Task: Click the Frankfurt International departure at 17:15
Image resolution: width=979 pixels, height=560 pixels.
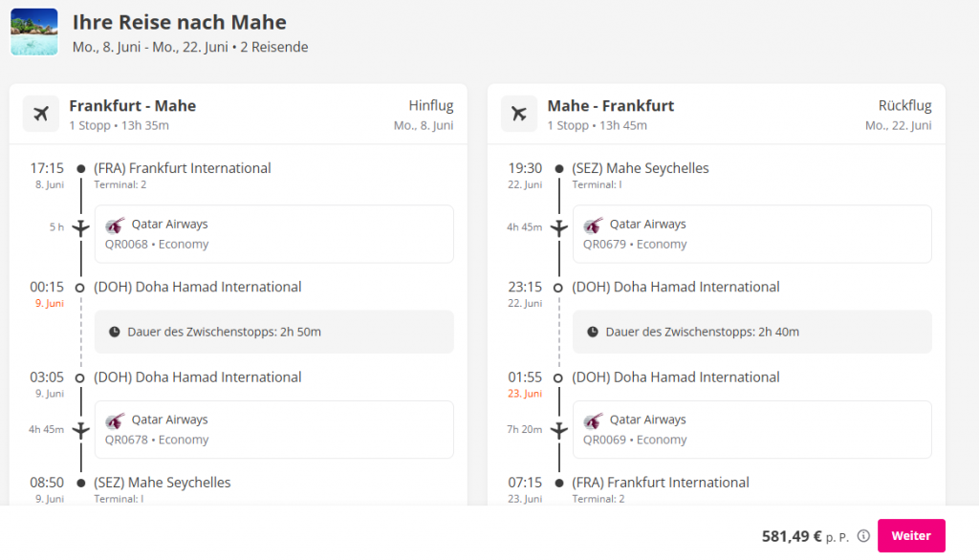Action: [x=182, y=168]
